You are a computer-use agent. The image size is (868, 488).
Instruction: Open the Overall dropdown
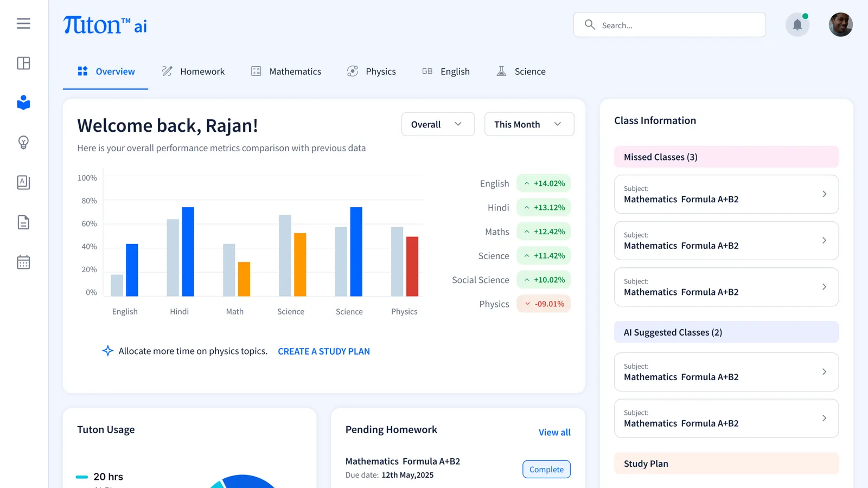tap(438, 124)
